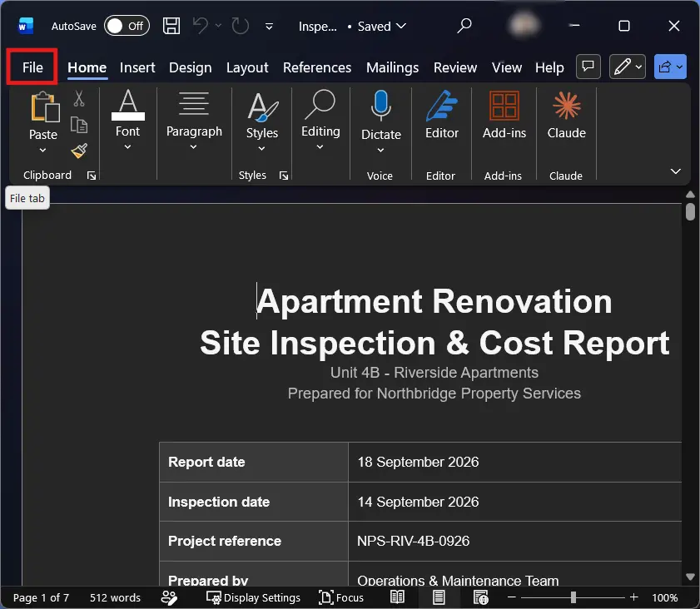The image size is (700, 609).
Task: Launch the Claude add-in
Action: point(567,114)
